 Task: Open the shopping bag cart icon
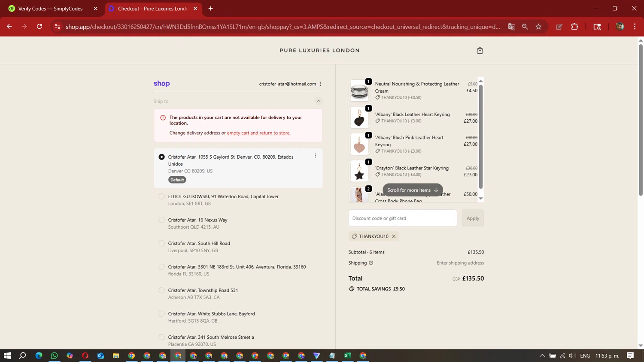[x=480, y=51]
